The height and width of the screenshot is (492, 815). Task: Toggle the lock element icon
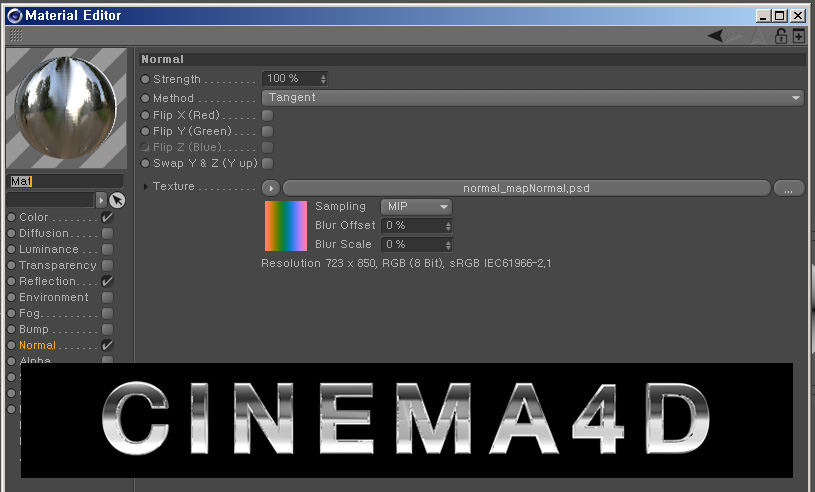point(781,36)
